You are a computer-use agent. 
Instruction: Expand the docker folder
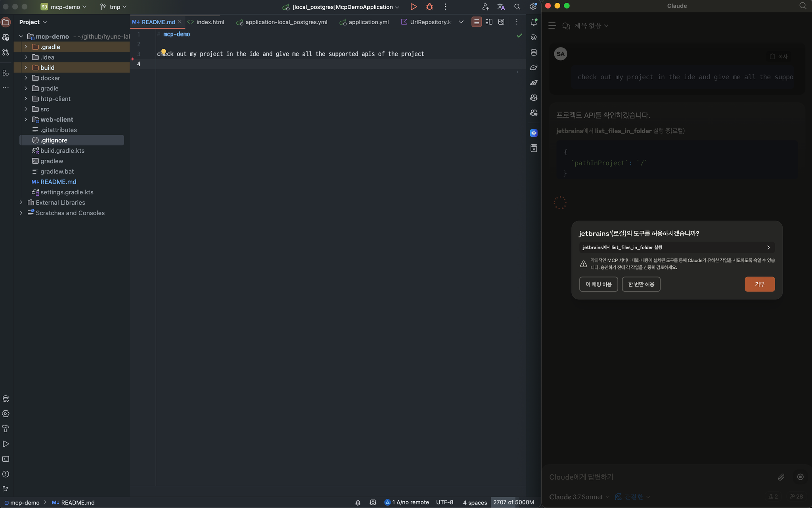pos(26,78)
